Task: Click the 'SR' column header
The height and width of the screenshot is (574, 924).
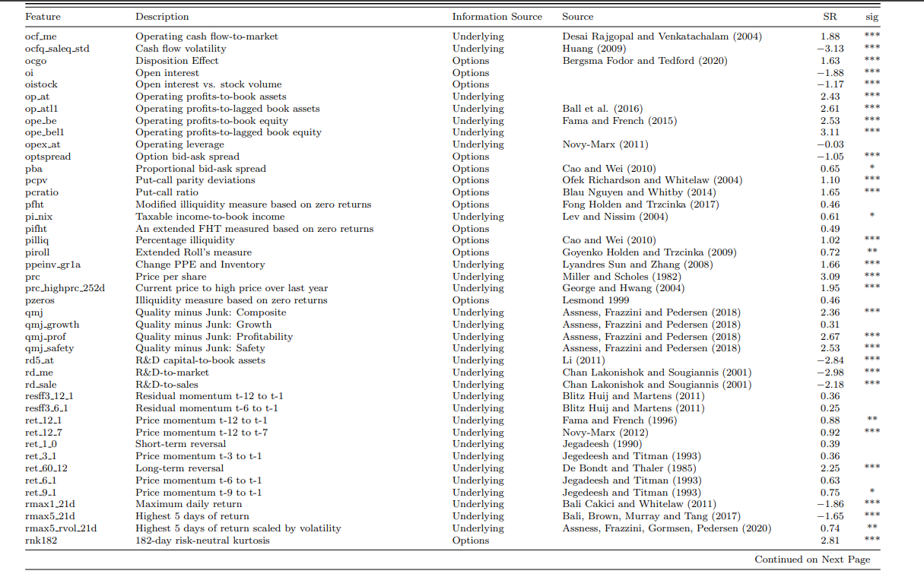Action: pyautogui.click(x=830, y=17)
